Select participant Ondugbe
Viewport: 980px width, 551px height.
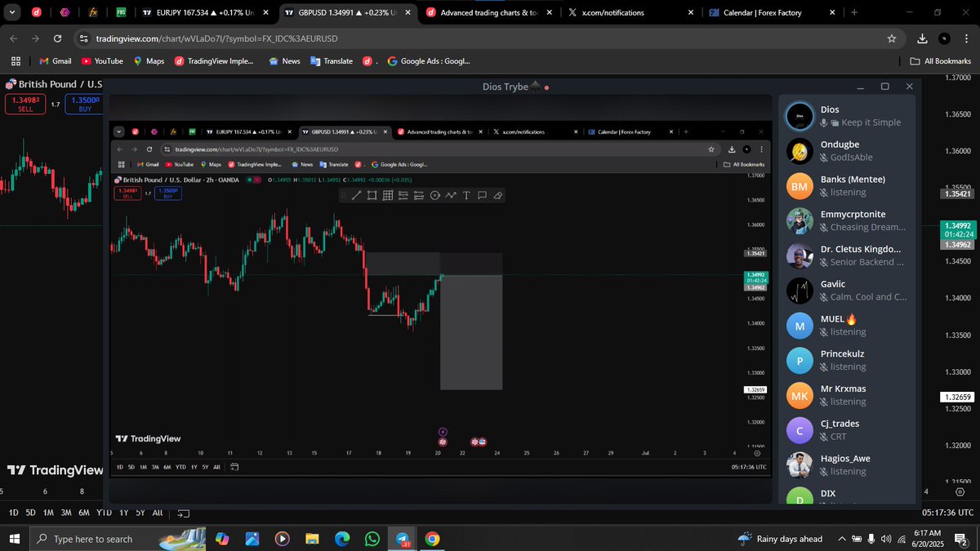848,151
